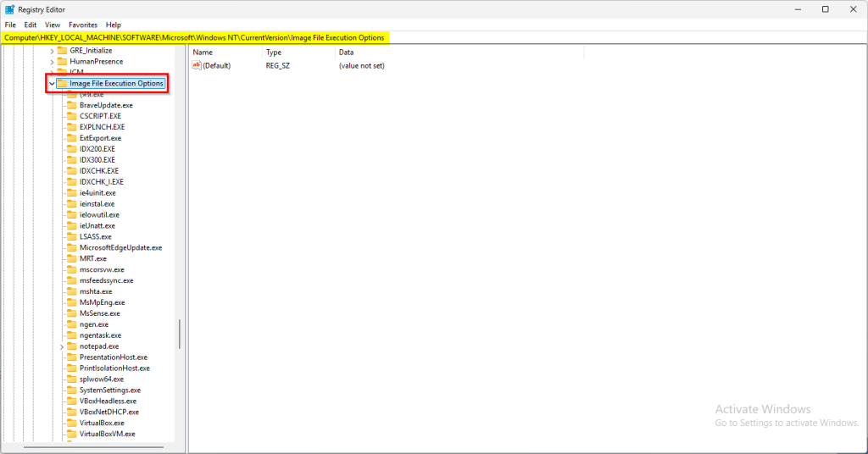Open the Favorites menu
868x454 pixels.
point(82,25)
